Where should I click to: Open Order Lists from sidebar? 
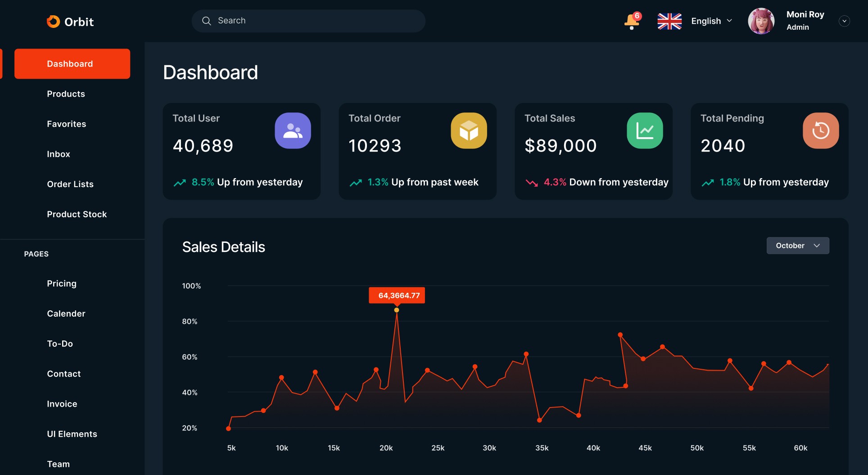point(70,184)
